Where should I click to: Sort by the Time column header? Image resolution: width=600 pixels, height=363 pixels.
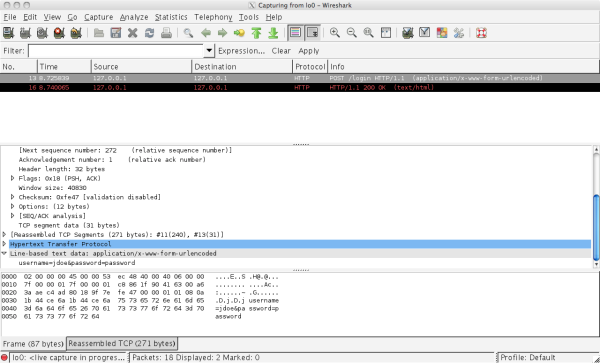coord(64,67)
